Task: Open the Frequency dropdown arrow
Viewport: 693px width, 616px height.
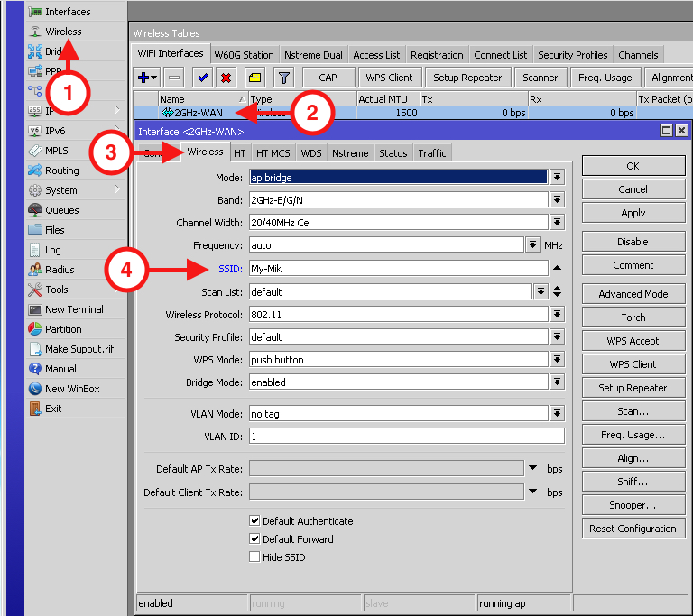Action: [532, 244]
